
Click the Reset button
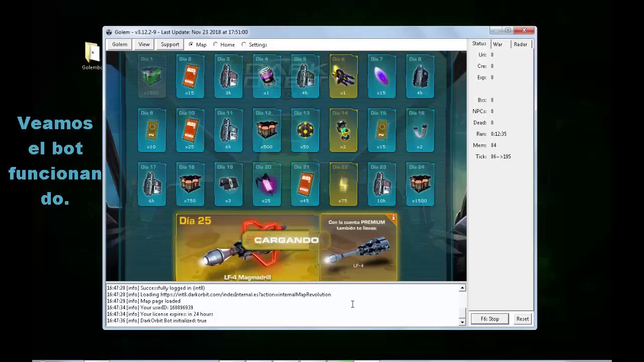[522, 319]
